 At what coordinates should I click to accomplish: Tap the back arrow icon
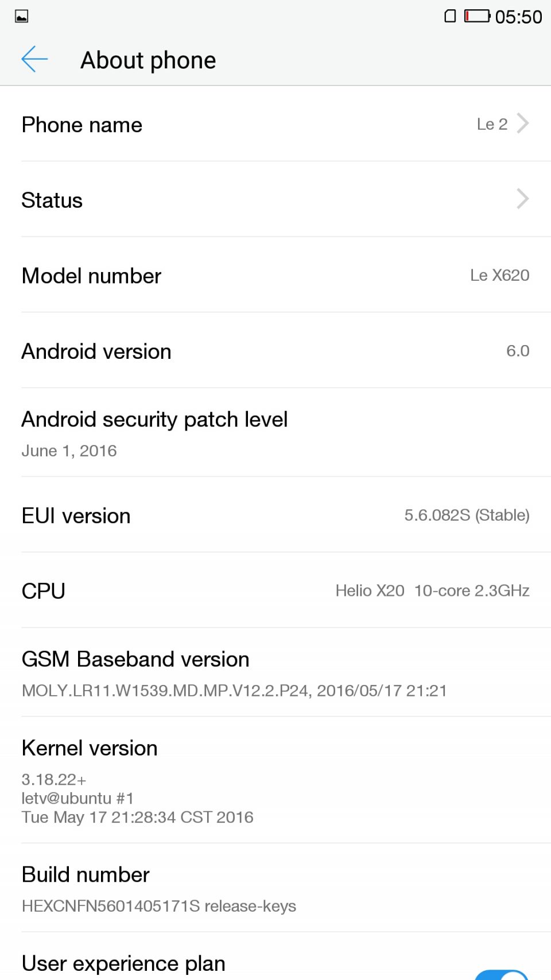[x=34, y=60]
